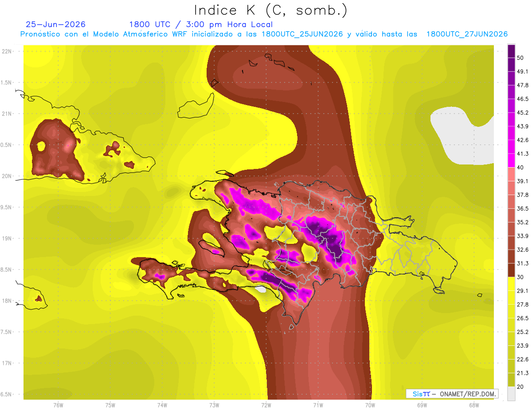532x411 pixels.
Task: Click the "37.8" colorbar value
Action: (523, 195)
